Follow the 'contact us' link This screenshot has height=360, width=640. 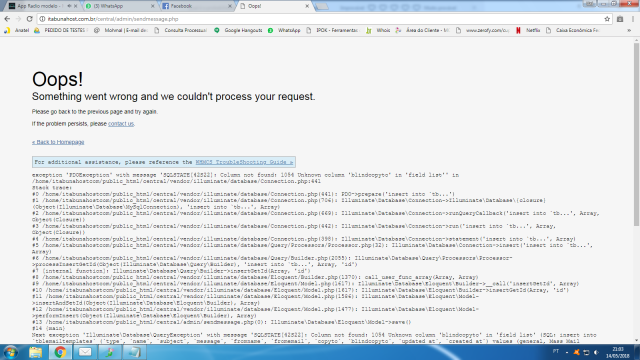click(121, 124)
